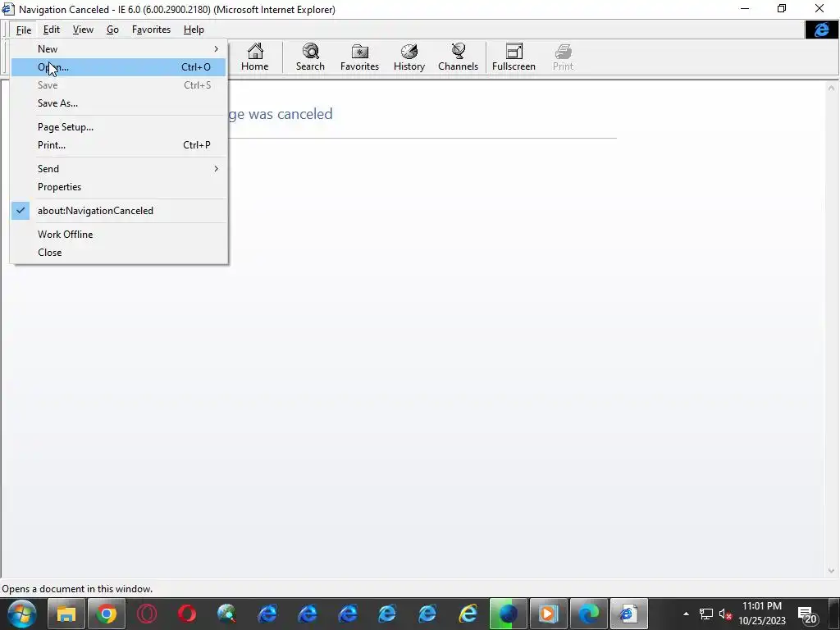Image resolution: width=840 pixels, height=630 pixels.
Task: Select Print... in the File menu
Action: click(x=118, y=145)
